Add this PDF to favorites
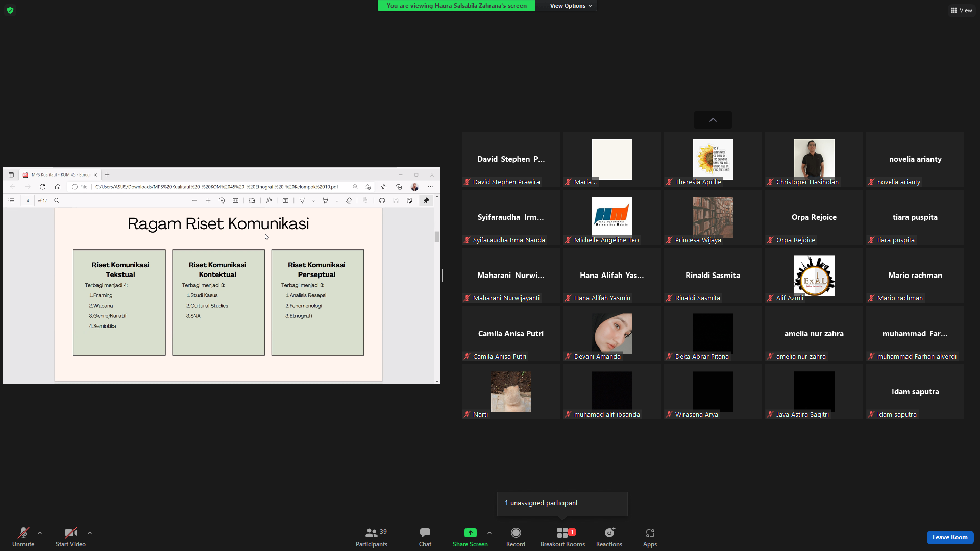This screenshot has height=551, width=980. tap(367, 187)
